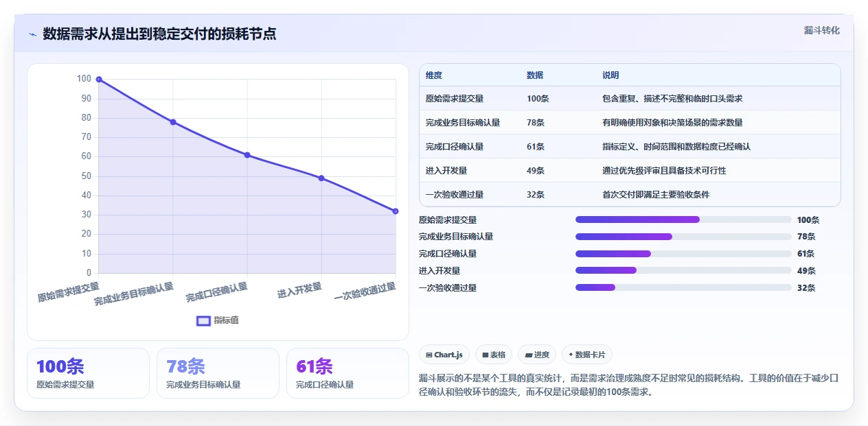The width and height of the screenshot is (868, 426).
Task: Click the 首次交付即满足主要验收条件 description
Action: (x=656, y=195)
